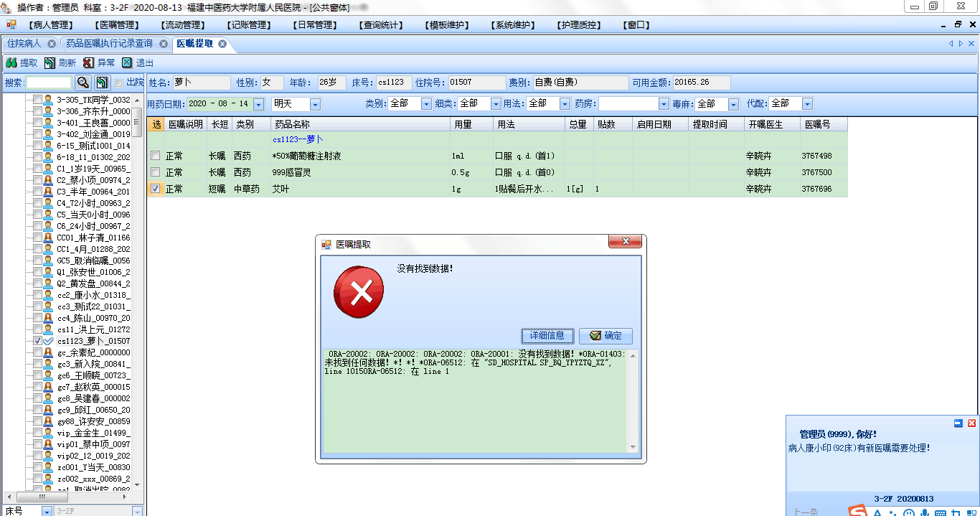Click the tab-strip scroll right arrow
Screen dimensions: 980x516
[961, 44]
